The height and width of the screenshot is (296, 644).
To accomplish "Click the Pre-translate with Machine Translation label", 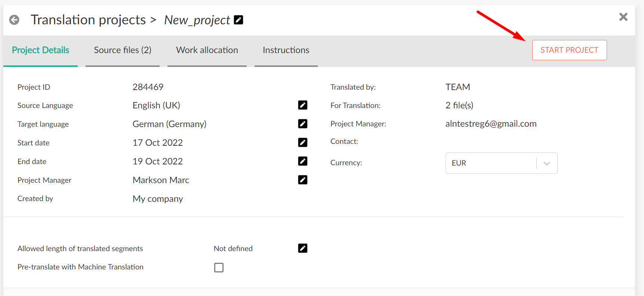I will point(80,267).
